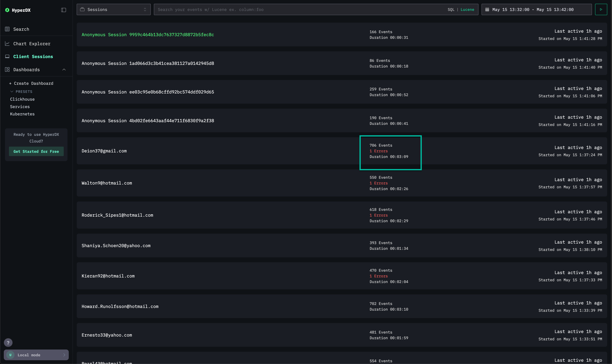
Task: Run the query with the play button
Action: coord(601,10)
